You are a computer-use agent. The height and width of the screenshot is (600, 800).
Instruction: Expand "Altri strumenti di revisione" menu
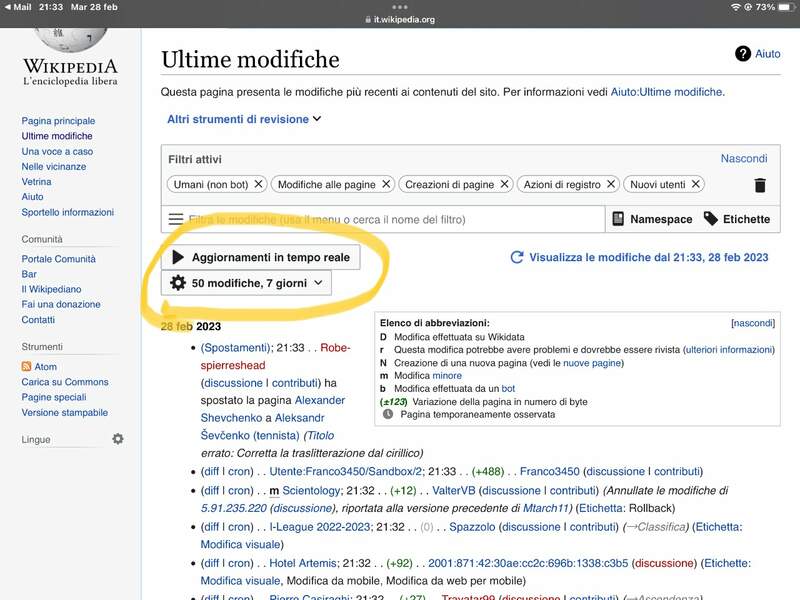244,119
